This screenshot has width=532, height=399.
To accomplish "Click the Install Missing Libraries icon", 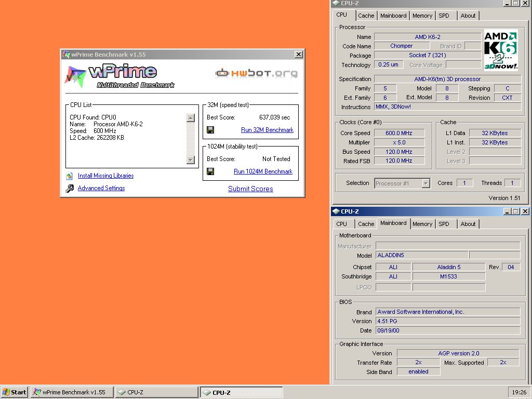I will 70,176.
